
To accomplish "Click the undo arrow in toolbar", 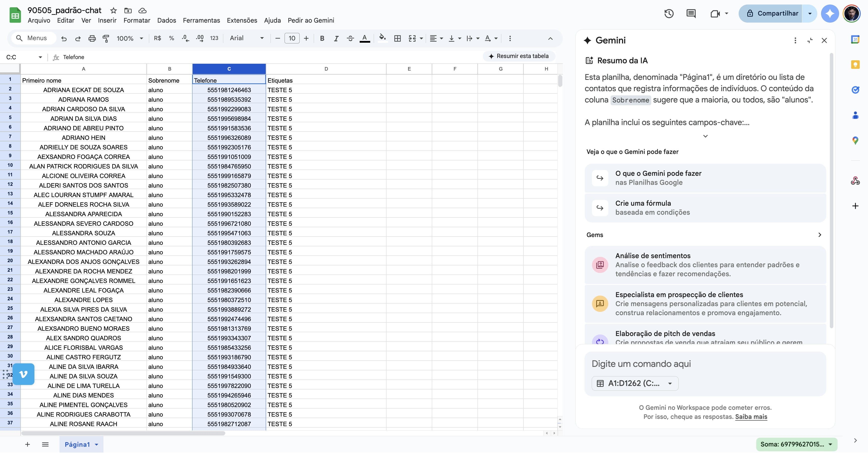I will tap(64, 38).
